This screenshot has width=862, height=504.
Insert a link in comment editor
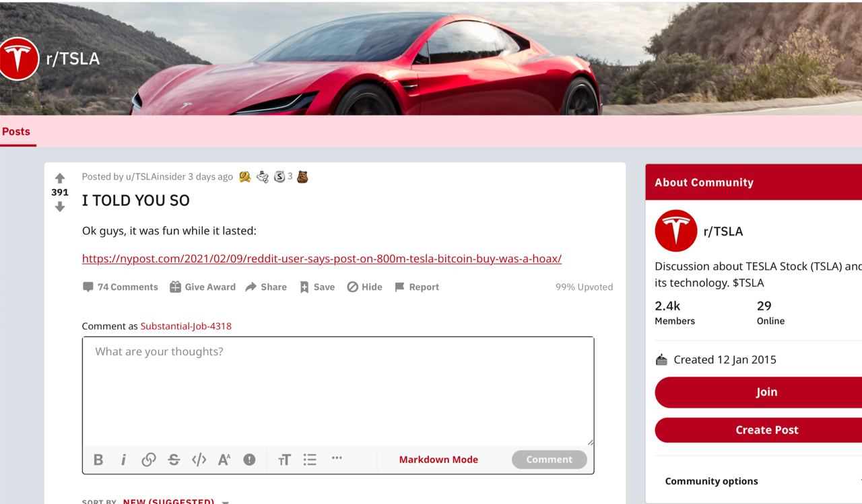click(149, 460)
